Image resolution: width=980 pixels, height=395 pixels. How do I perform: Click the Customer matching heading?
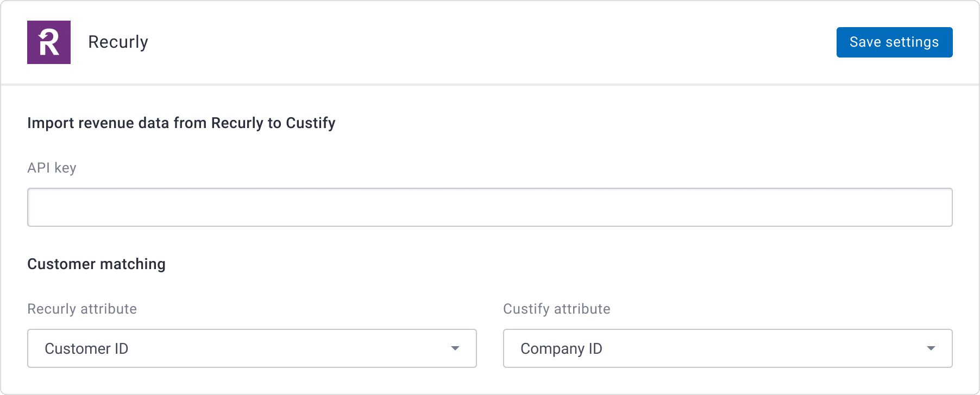[x=96, y=264]
